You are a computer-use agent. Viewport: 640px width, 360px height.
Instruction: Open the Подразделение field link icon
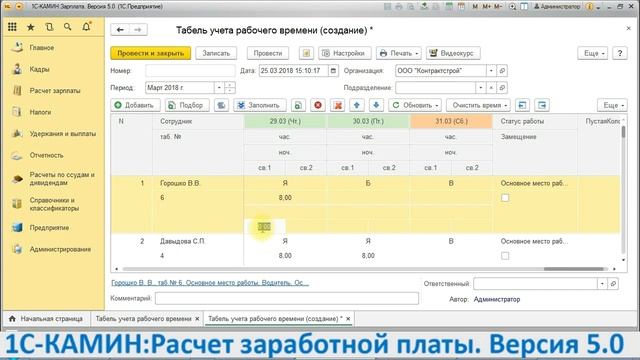coord(502,88)
